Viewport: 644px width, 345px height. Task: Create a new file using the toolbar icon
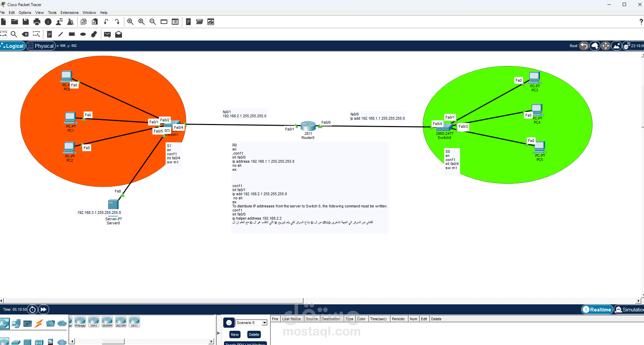(3, 22)
